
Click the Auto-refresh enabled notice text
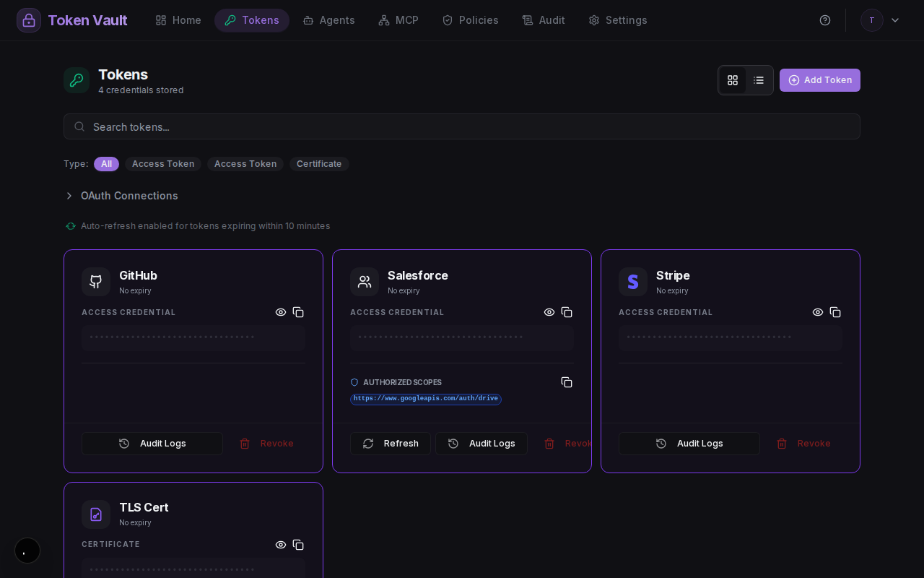(206, 226)
